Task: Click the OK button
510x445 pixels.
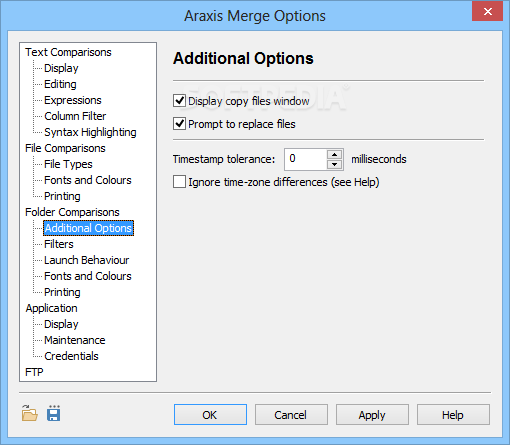Action: (210, 415)
